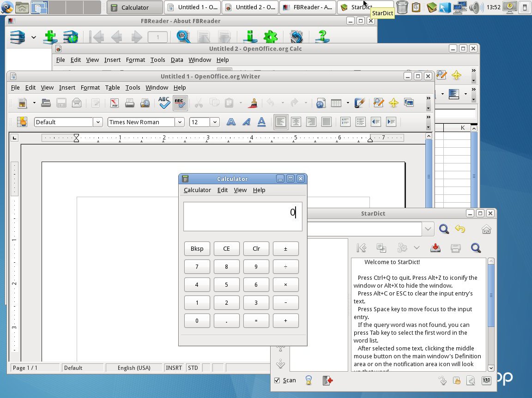Screen dimensions: 532x398
Task: Click FBReader's add book to library icon
Action: point(50,37)
